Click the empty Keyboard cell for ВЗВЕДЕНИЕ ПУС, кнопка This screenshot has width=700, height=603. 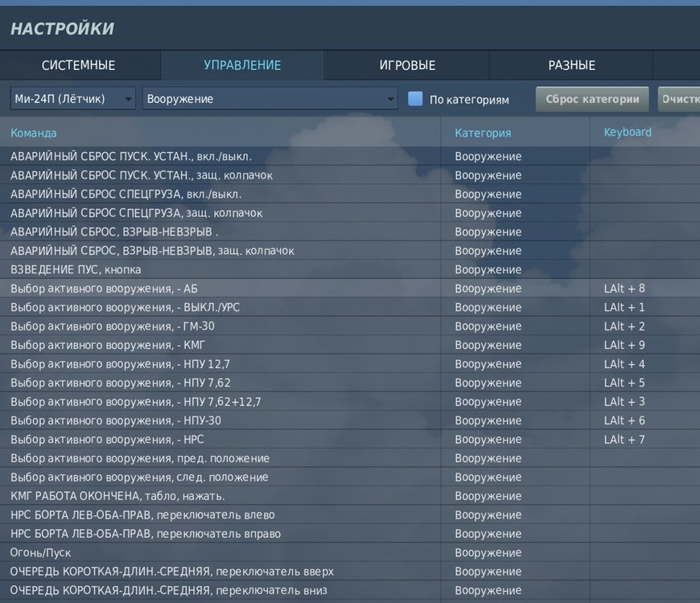tap(645, 269)
